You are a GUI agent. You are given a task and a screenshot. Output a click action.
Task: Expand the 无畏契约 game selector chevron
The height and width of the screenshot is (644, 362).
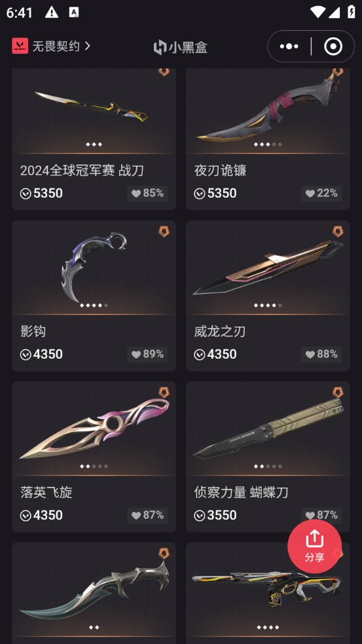(x=88, y=46)
